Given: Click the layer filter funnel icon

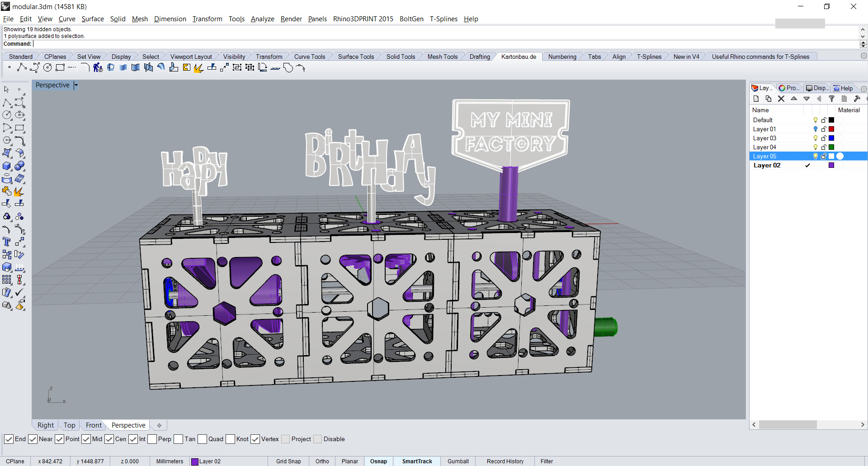Looking at the screenshot, I should (x=831, y=99).
